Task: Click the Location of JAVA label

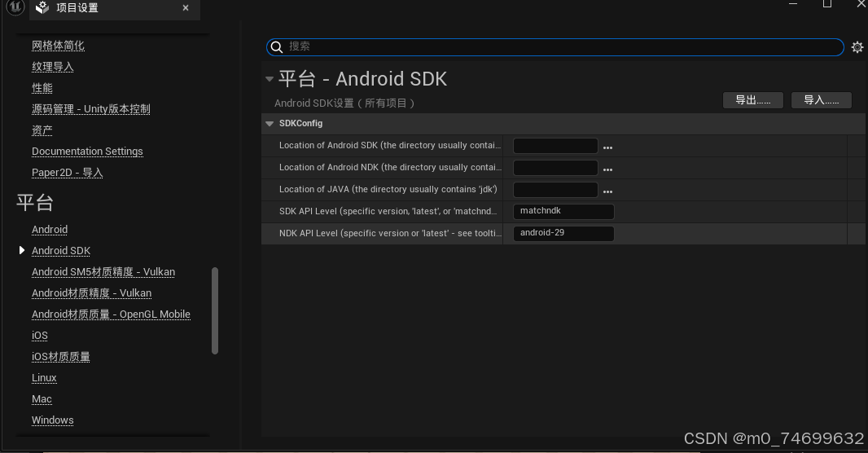Action: pyautogui.click(x=388, y=189)
